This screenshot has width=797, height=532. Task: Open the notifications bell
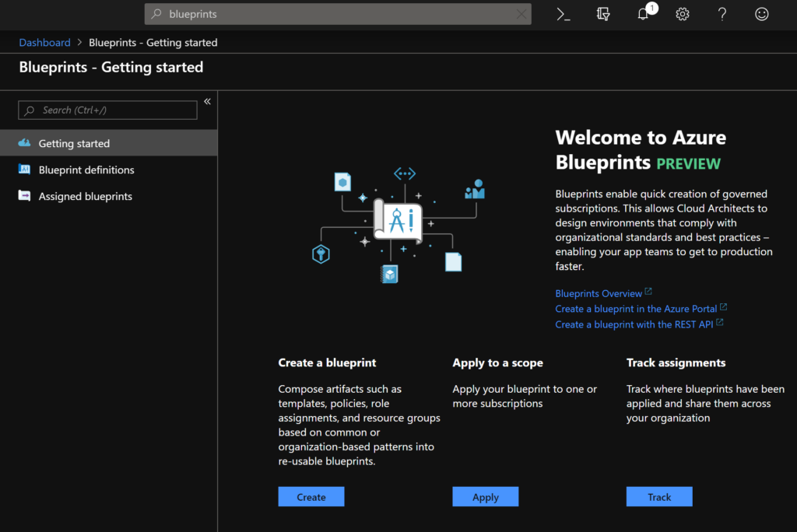pos(644,14)
